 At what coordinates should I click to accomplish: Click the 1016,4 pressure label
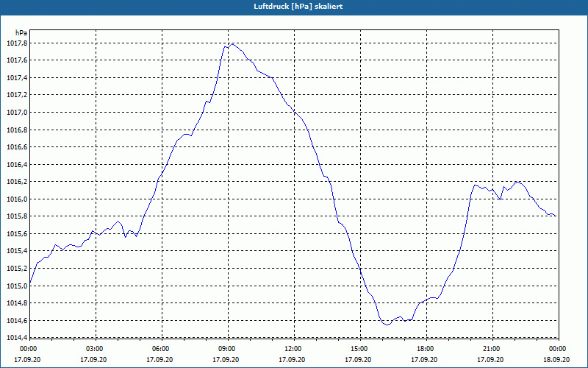coord(17,164)
